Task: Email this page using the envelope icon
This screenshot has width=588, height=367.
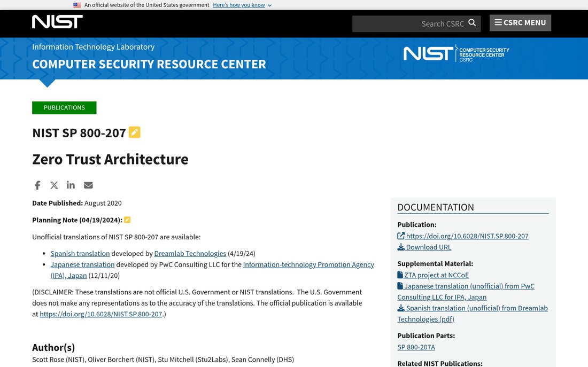Action: click(88, 185)
